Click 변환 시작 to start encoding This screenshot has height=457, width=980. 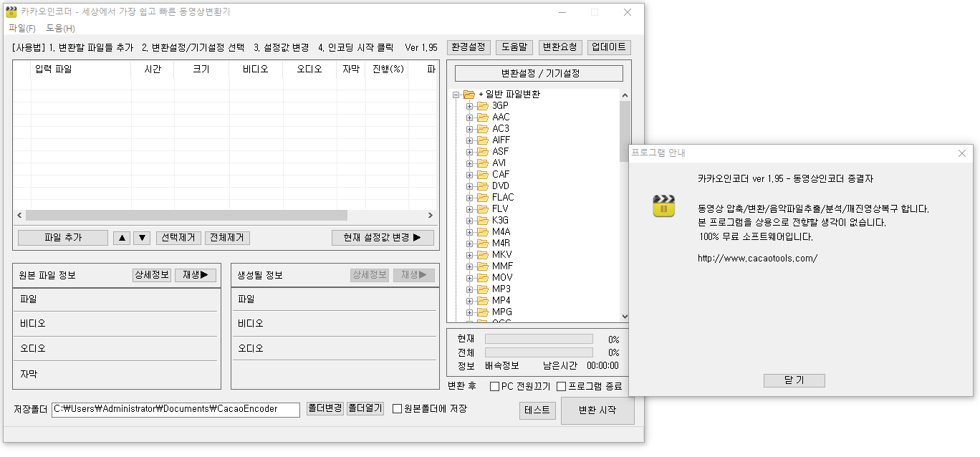pyautogui.click(x=597, y=410)
